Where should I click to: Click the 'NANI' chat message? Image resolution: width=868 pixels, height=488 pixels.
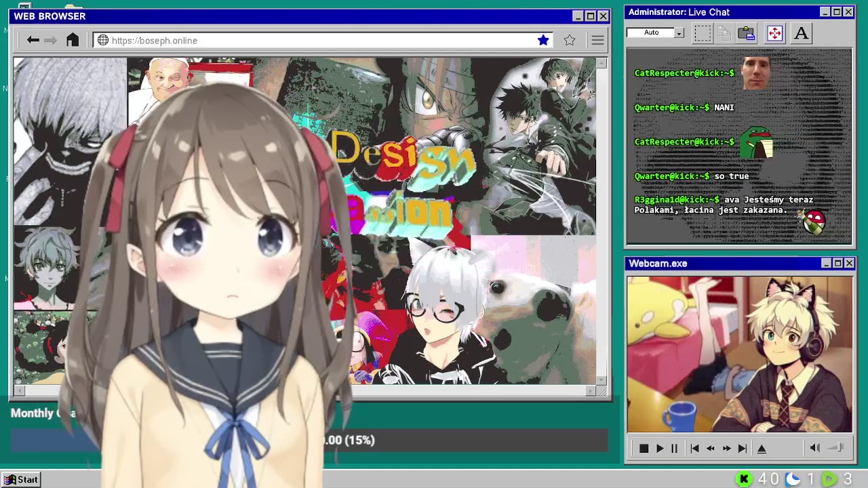coord(724,108)
